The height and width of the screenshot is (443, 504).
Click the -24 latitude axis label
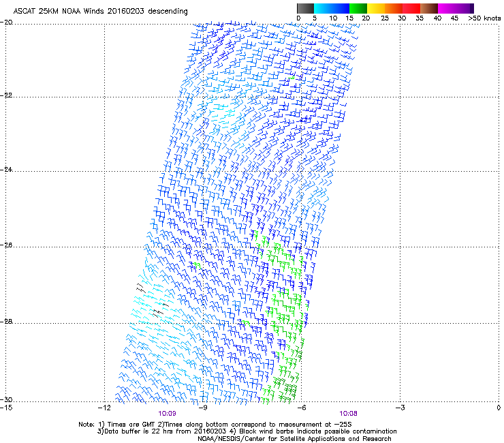6,169
